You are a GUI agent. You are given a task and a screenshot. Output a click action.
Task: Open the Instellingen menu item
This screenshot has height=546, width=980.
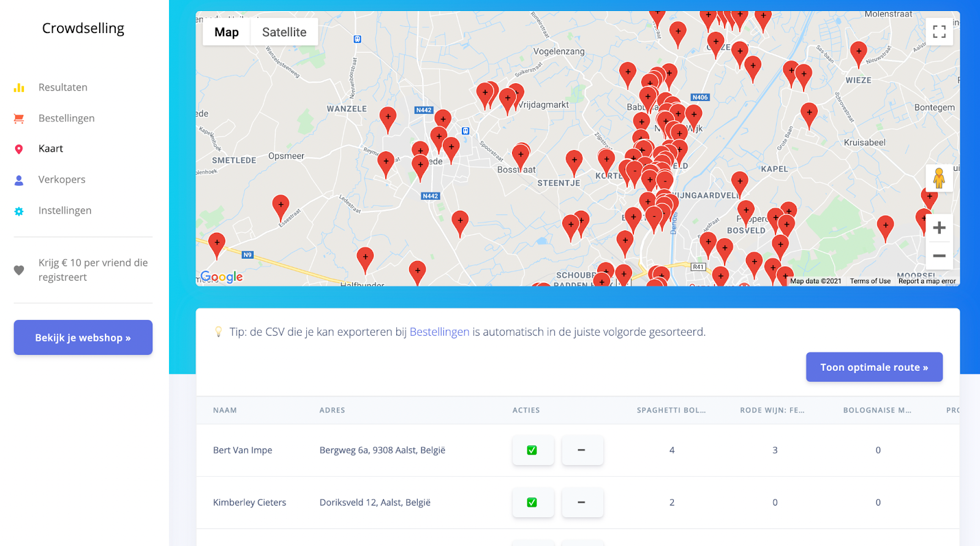(x=65, y=210)
